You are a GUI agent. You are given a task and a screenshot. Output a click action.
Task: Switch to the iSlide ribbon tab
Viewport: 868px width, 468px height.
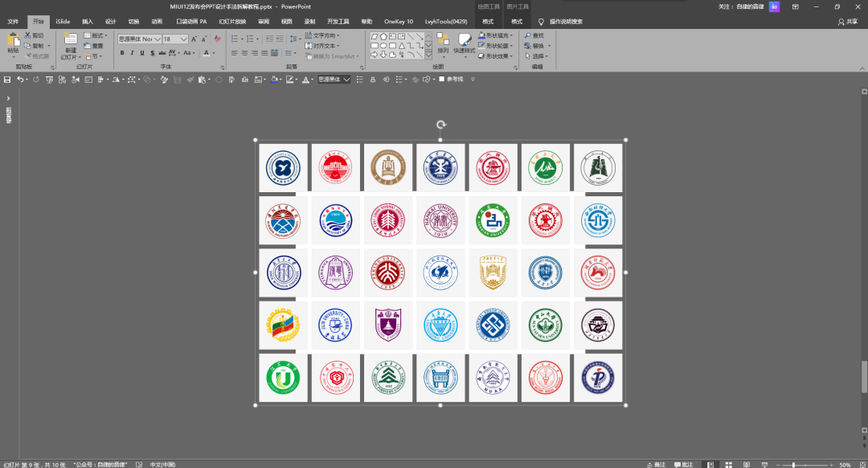63,22
